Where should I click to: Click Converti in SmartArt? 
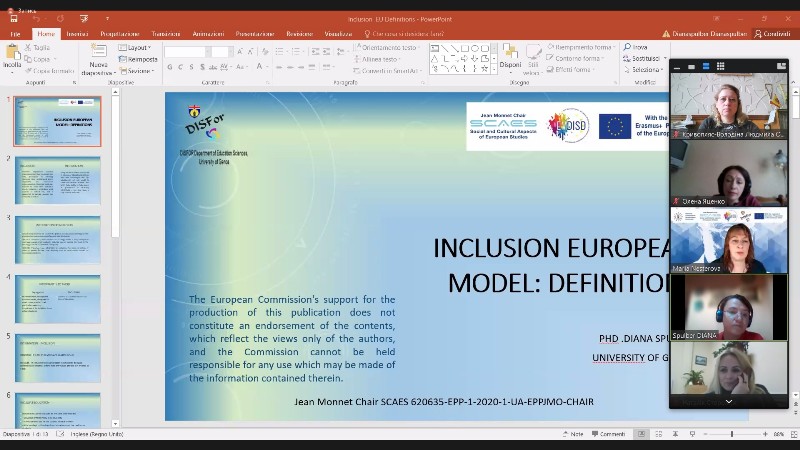coord(387,71)
